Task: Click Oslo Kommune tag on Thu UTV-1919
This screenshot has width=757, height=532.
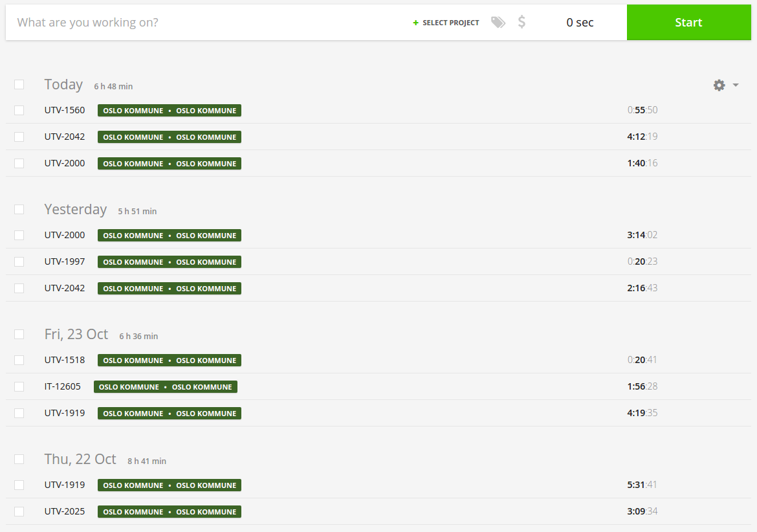Action: pos(170,485)
